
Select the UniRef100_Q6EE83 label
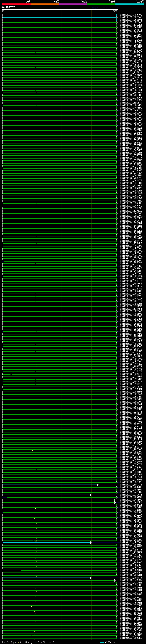(131, 95)
